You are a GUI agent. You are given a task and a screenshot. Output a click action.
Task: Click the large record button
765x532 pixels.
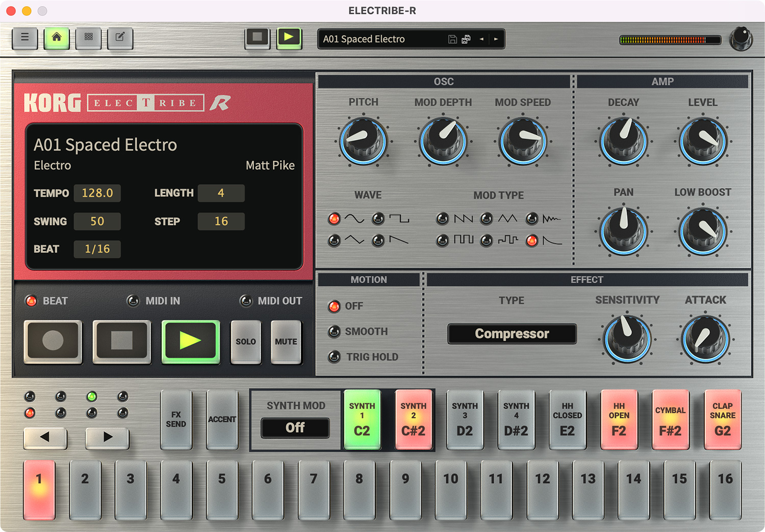pos(53,341)
